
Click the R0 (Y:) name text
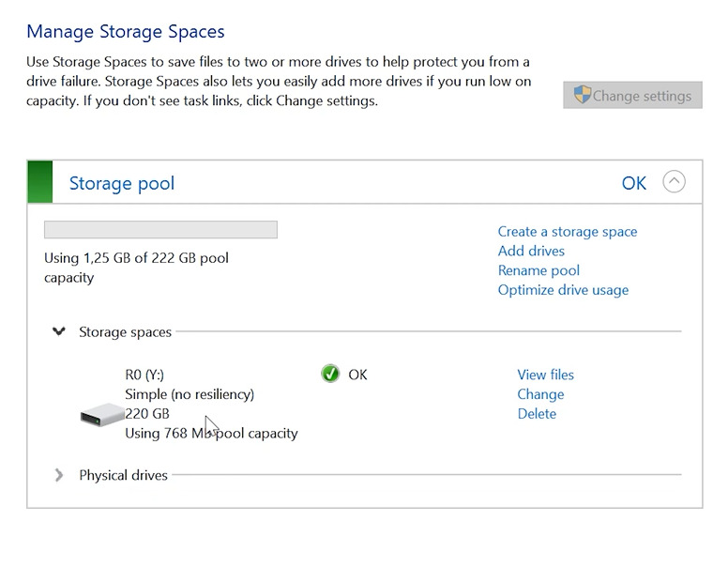point(144,375)
